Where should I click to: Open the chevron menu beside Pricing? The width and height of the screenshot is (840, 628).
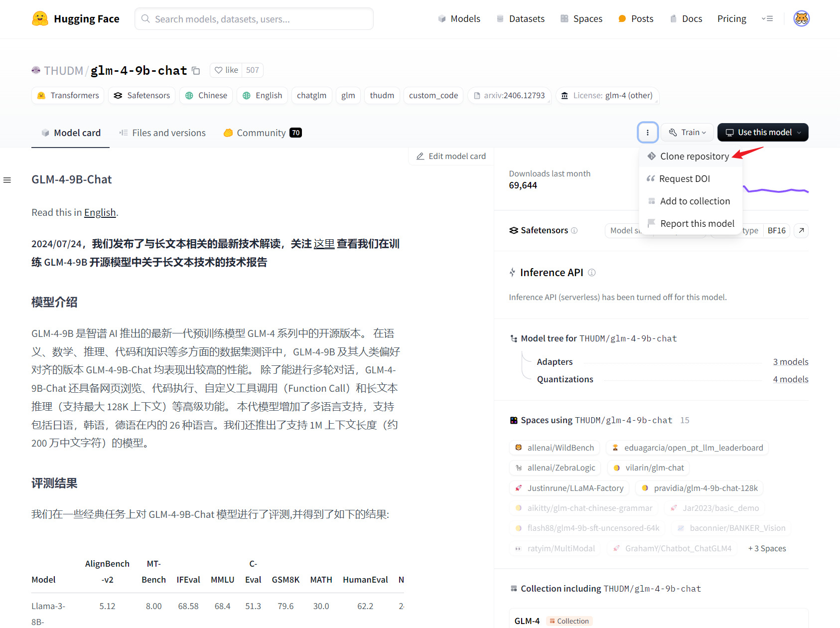pyautogui.click(x=768, y=18)
